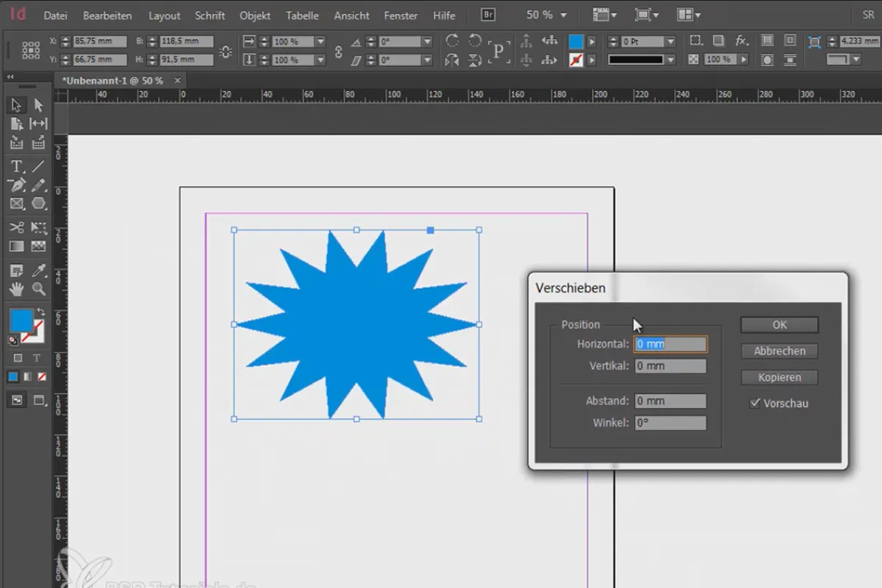This screenshot has height=588, width=882.
Task: Open the horizontal scale 100 % dropdown
Action: (x=320, y=42)
